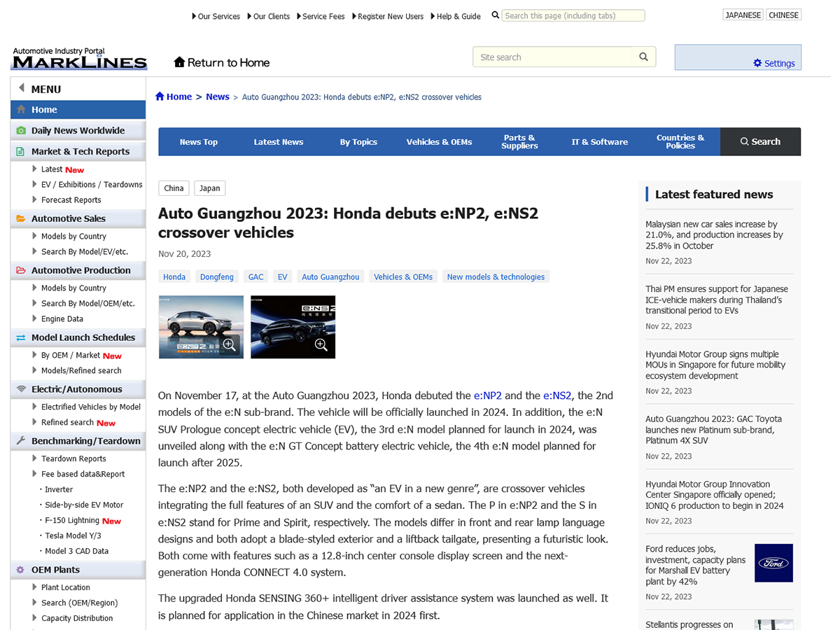Open the sidebar Home item
840x630 pixels.
[x=78, y=110]
